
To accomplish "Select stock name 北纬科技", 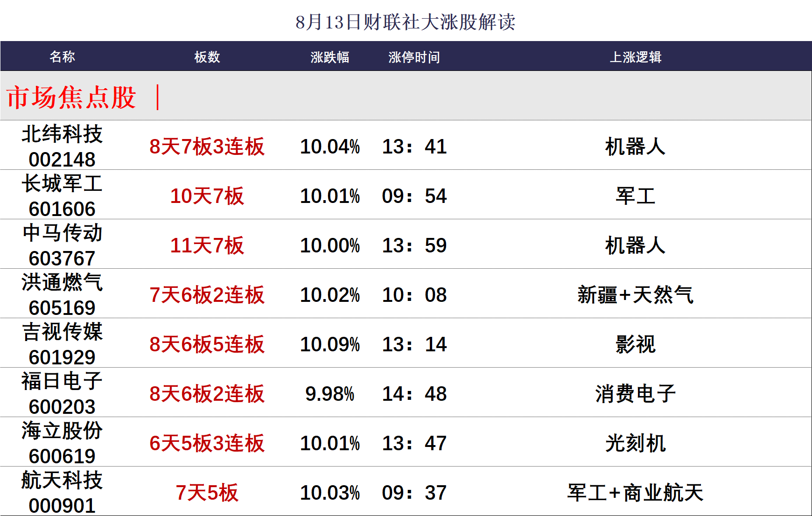I will click(62, 134).
